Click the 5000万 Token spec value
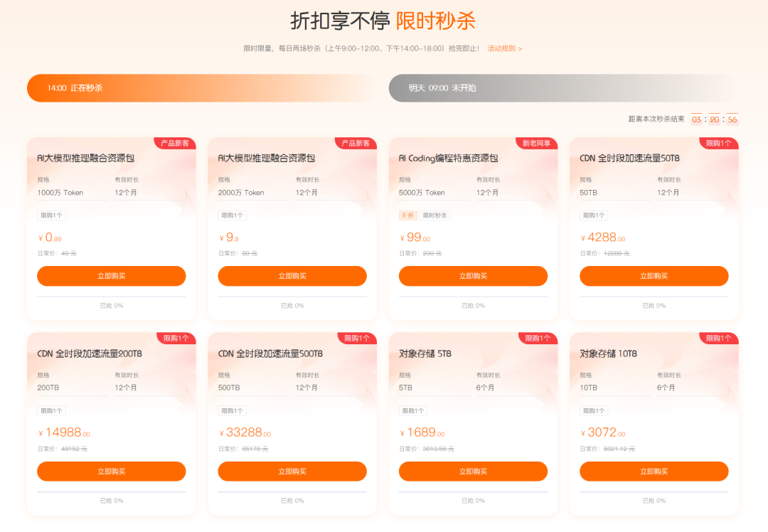The height and width of the screenshot is (532, 768). [x=422, y=193]
